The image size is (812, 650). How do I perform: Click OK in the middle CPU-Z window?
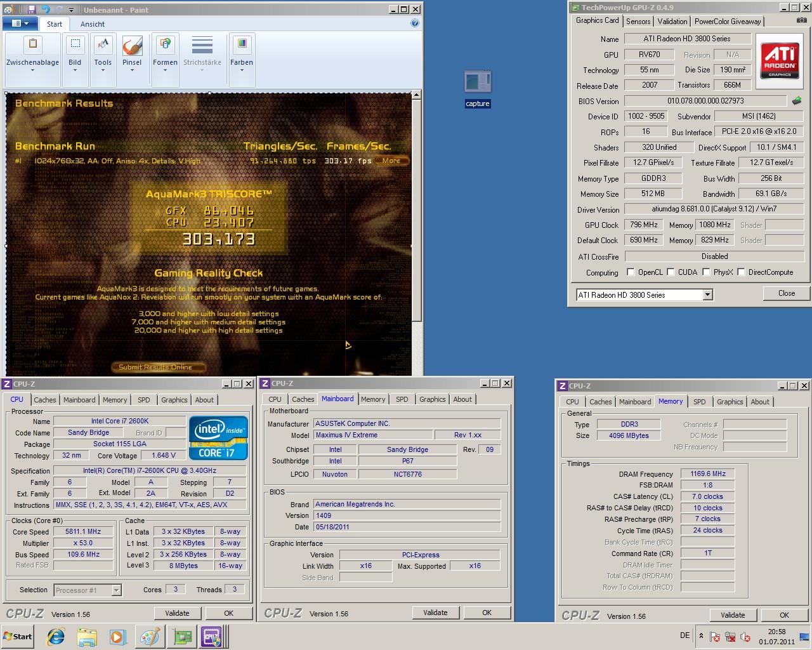pyautogui.click(x=487, y=613)
